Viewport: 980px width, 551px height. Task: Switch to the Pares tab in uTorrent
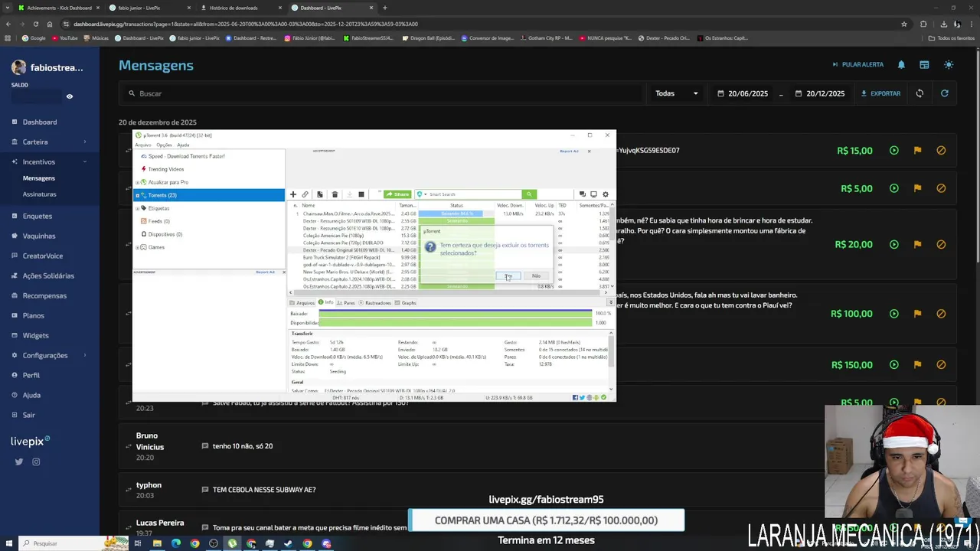pyautogui.click(x=346, y=303)
